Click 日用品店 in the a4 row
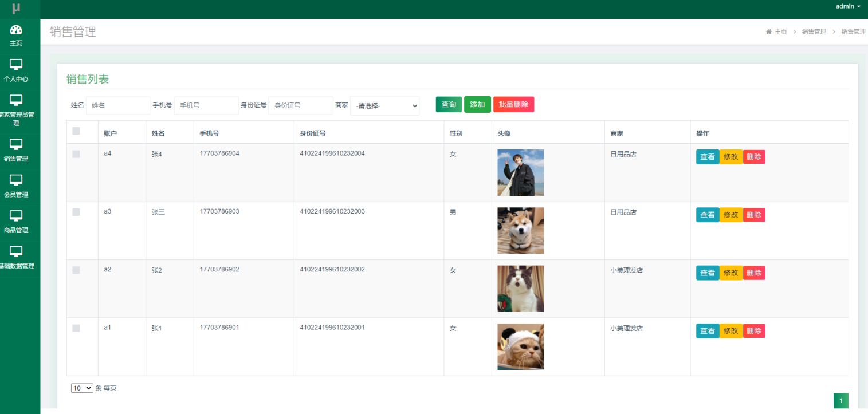The image size is (868, 414). (623, 154)
